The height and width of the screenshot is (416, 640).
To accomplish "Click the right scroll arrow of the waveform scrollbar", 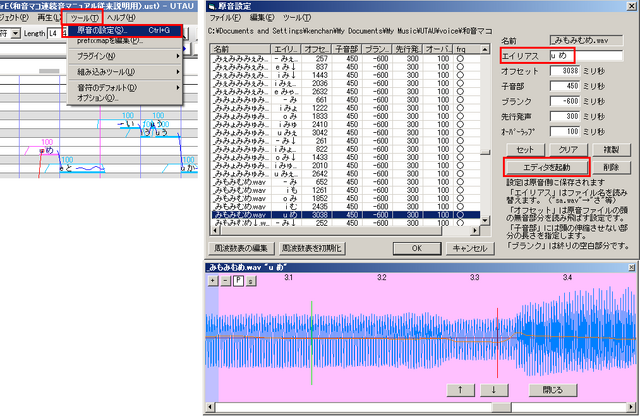I will (631, 407).
